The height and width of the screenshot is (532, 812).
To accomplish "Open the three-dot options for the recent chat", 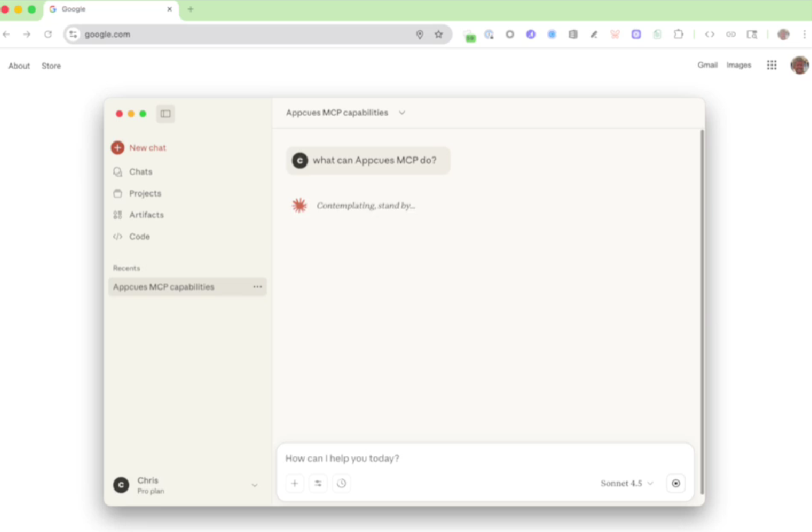I will [x=257, y=287].
